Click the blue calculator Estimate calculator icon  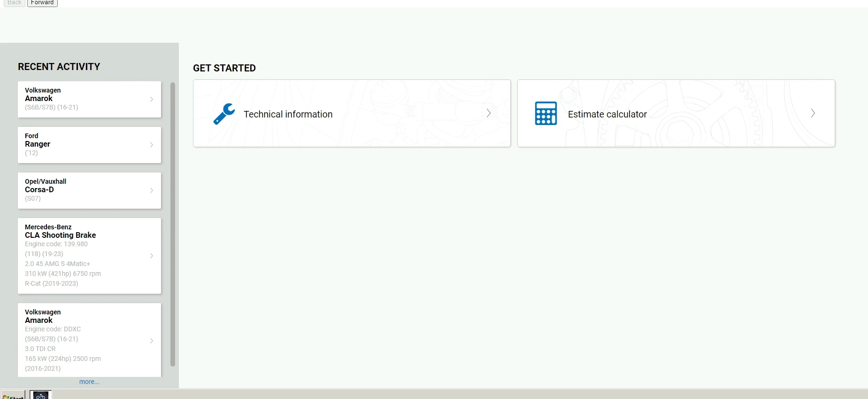tap(546, 113)
